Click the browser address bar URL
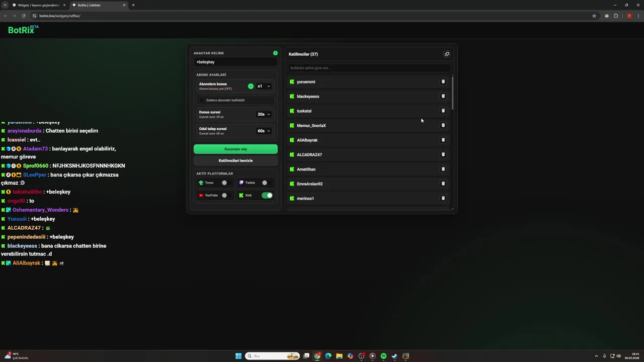This screenshot has height=362, width=644. coord(60,16)
